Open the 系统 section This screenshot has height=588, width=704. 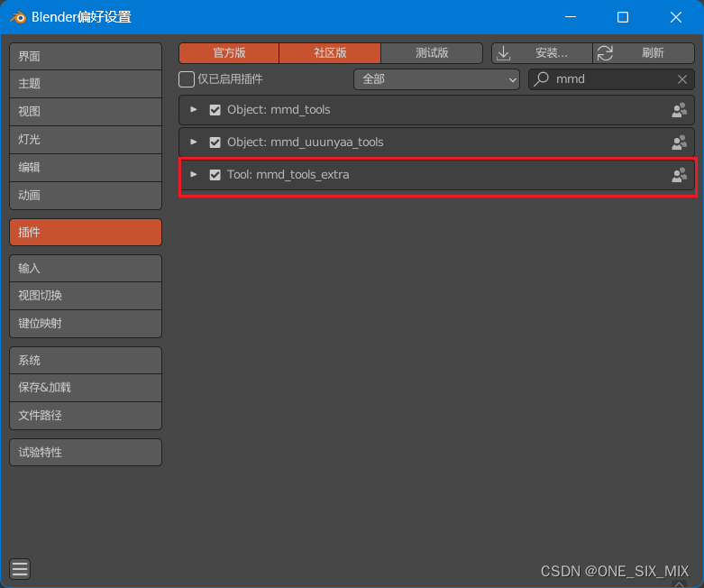pyautogui.click(x=86, y=360)
